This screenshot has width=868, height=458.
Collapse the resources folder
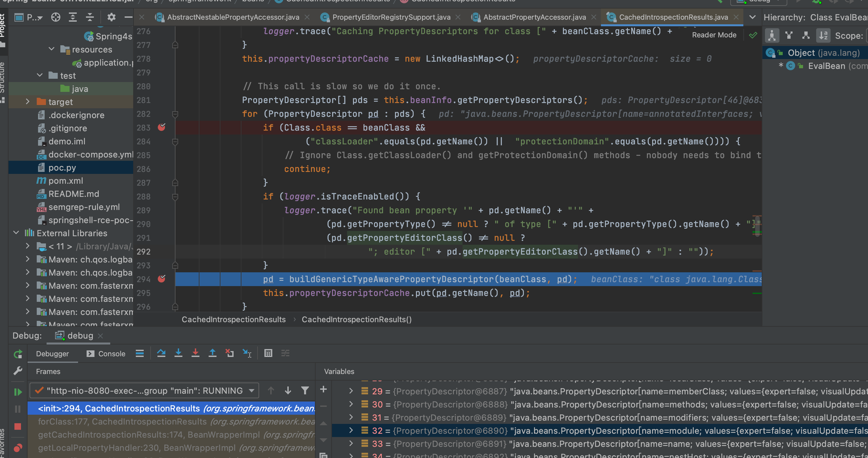point(52,49)
